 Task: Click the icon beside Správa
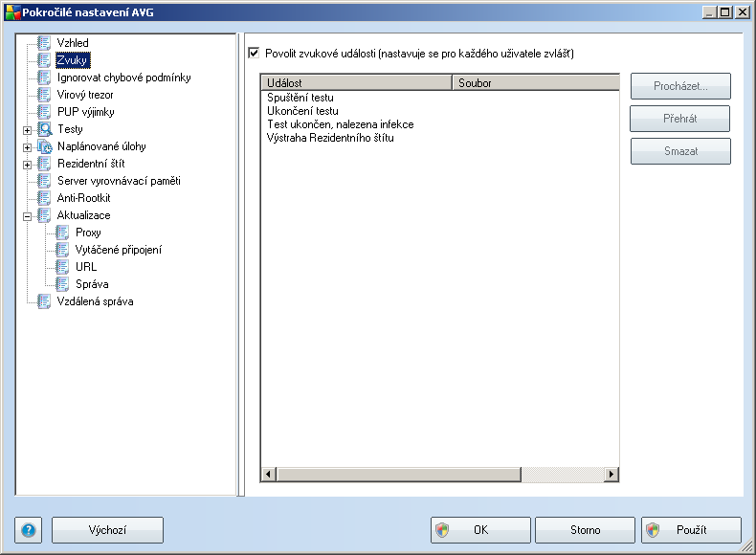(62, 284)
